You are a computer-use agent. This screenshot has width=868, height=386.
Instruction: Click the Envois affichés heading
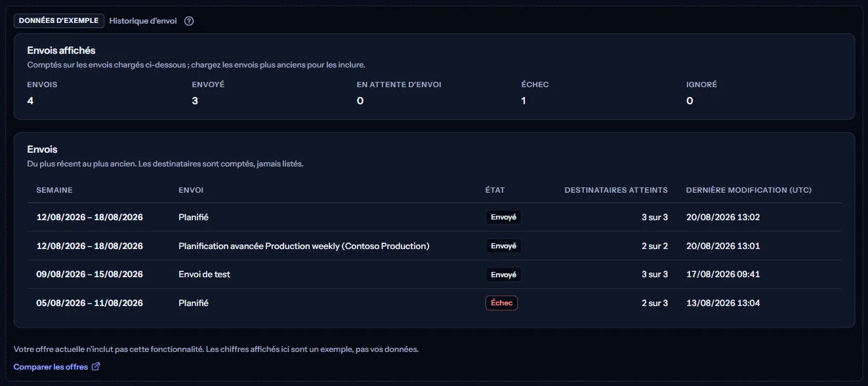tap(61, 50)
